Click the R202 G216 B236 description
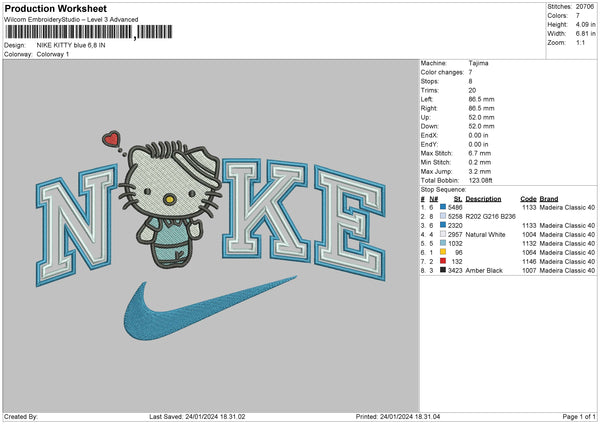Screen dimensions: 600x424 click(x=491, y=216)
